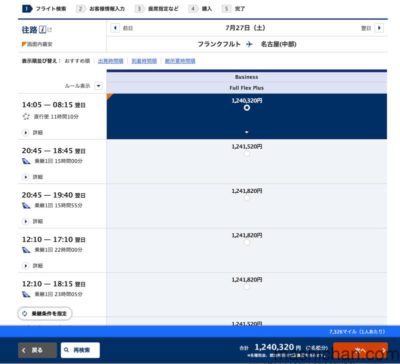Go to next day arrow icon
The image size is (400, 364).
tap(379, 28)
